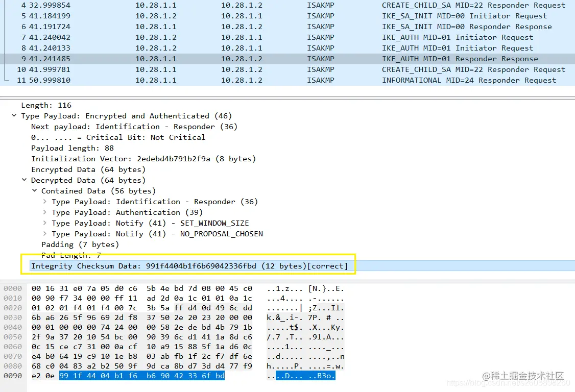Expand Type Payload Identification - Responder (36)
575x392 pixels.
point(45,201)
